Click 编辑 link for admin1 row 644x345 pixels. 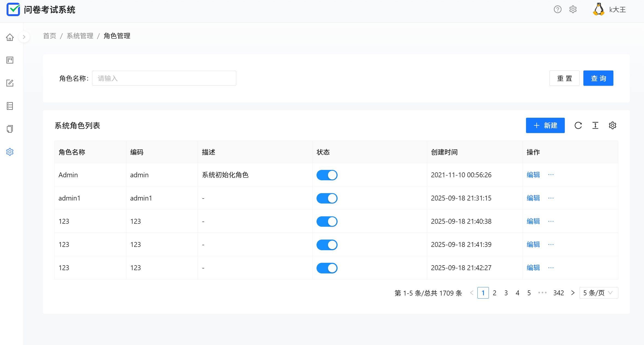tap(533, 198)
